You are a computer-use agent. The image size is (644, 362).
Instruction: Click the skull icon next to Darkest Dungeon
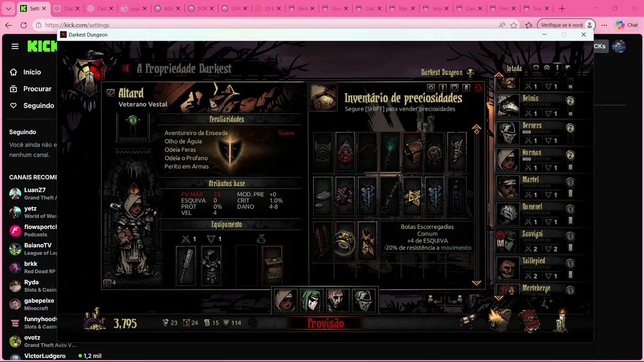click(470, 72)
